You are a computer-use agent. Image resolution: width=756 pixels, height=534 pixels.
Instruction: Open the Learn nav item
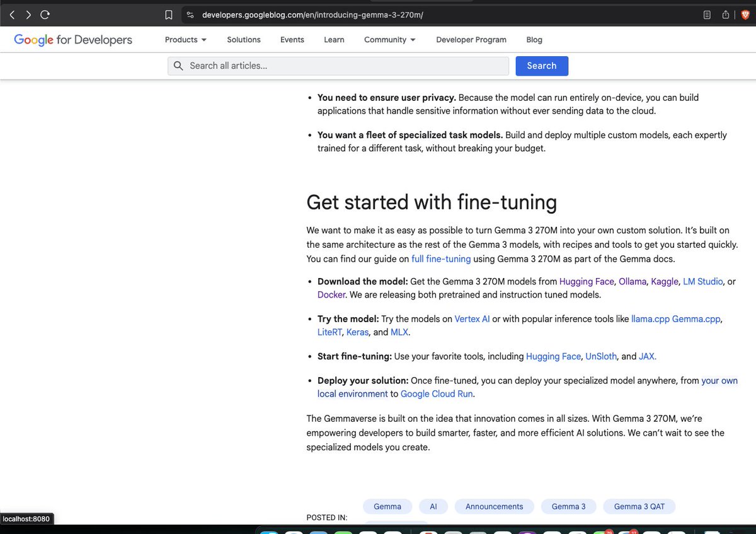[x=334, y=40]
